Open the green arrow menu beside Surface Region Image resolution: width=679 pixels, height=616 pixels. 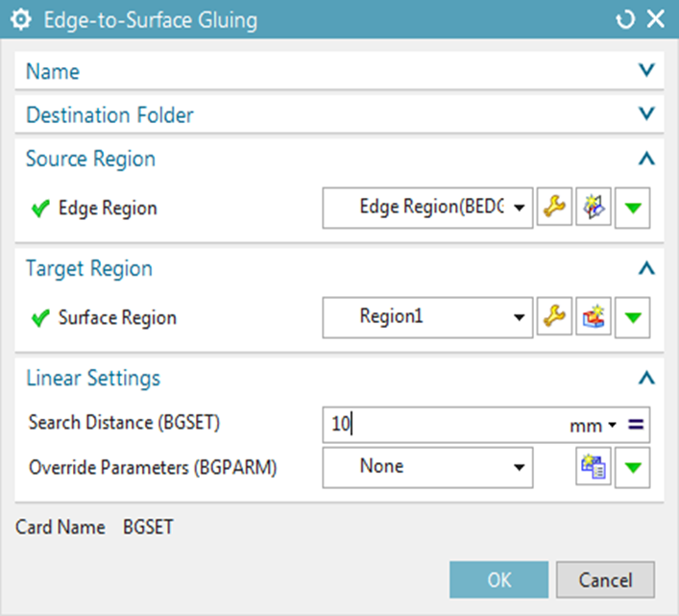tap(633, 317)
